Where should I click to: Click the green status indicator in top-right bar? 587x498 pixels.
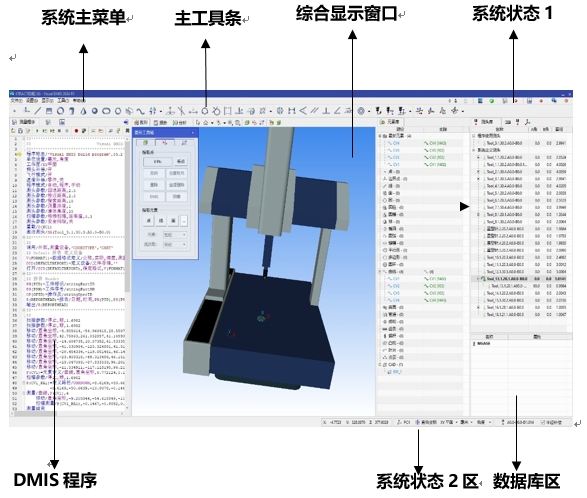tap(492, 101)
